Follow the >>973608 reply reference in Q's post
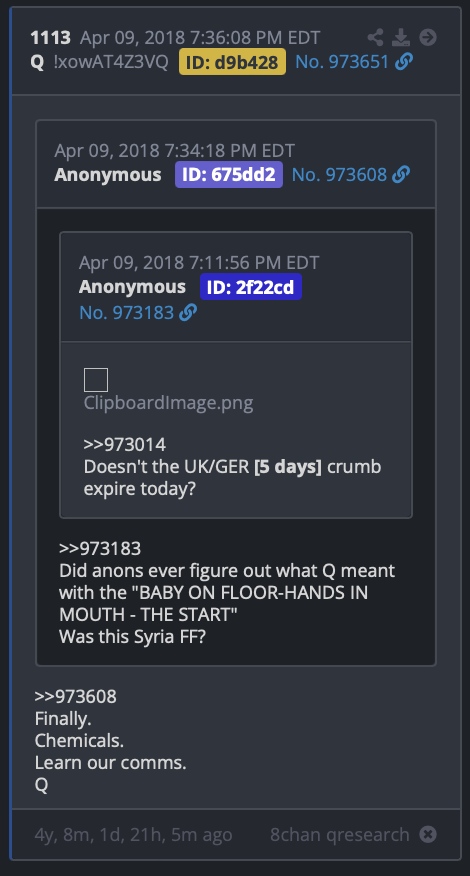 pyautogui.click(x=75, y=697)
